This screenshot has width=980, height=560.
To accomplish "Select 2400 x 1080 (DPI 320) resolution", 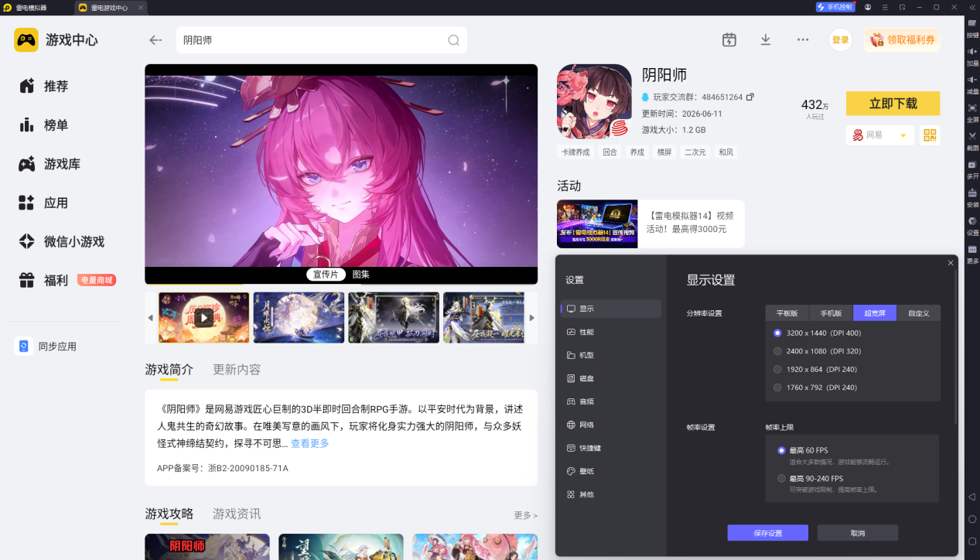I will pyautogui.click(x=817, y=351).
